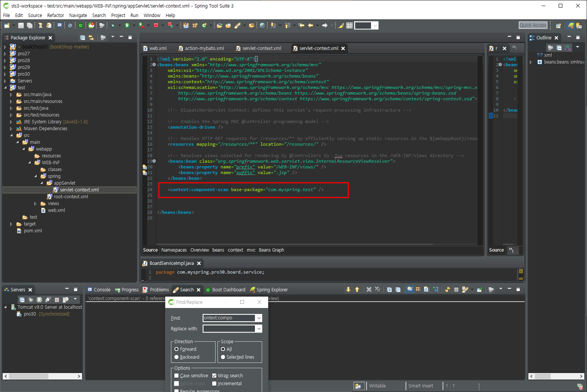
Task: Open the Namespaces tab below the editor
Action: tap(174, 250)
